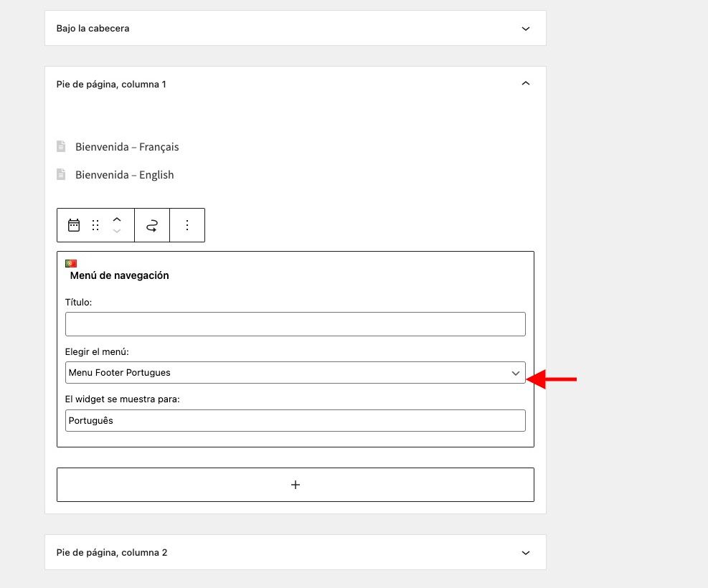
Task: Click the page icon beside Bienvenida – Français
Action: (x=61, y=146)
